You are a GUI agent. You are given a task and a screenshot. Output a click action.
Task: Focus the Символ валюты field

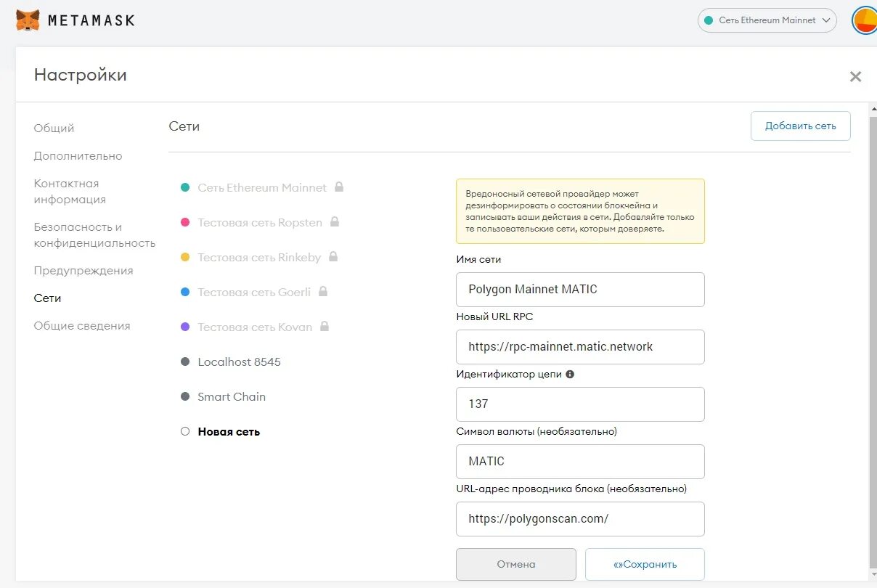pyautogui.click(x=580, y=461)
